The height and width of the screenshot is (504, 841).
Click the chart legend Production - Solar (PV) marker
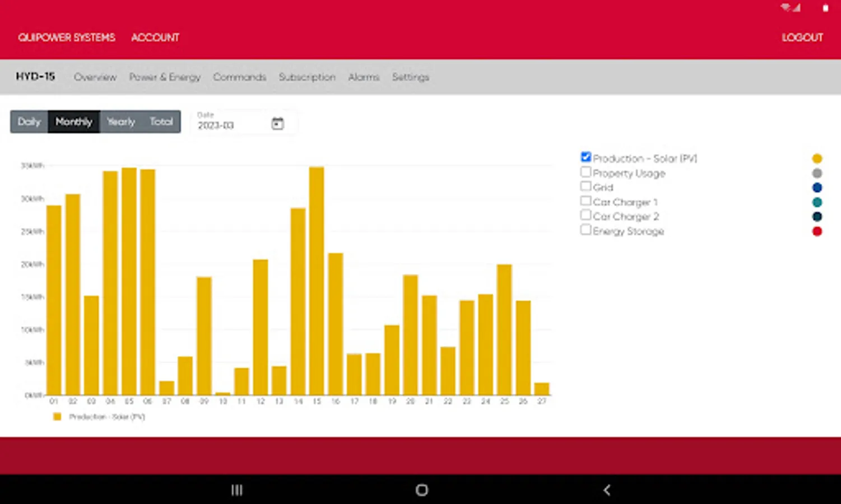[57, 417]
